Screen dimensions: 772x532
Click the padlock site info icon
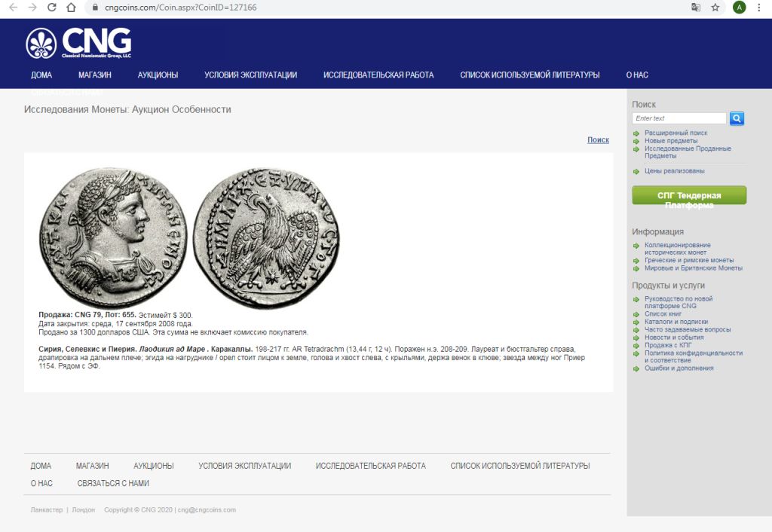tap(96, 8)
